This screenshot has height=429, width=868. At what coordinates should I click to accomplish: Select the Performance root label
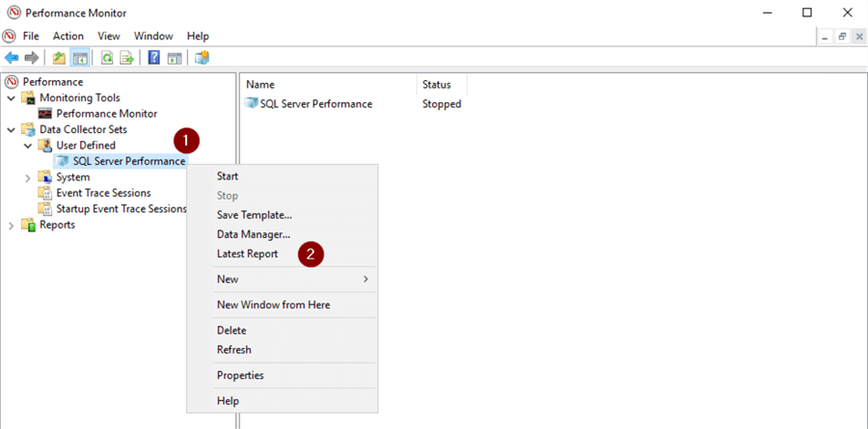click(53, 82)
